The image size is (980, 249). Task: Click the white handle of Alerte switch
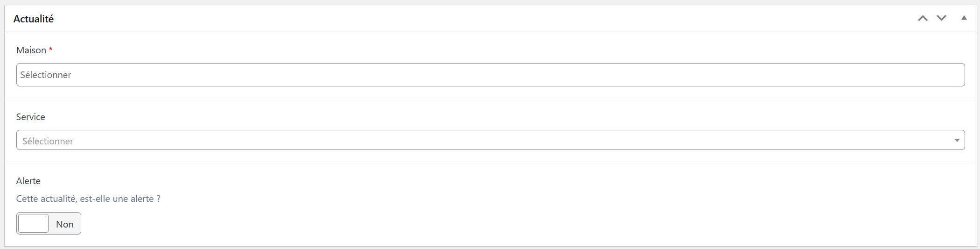pyautogui.click(x=33, y=223)
